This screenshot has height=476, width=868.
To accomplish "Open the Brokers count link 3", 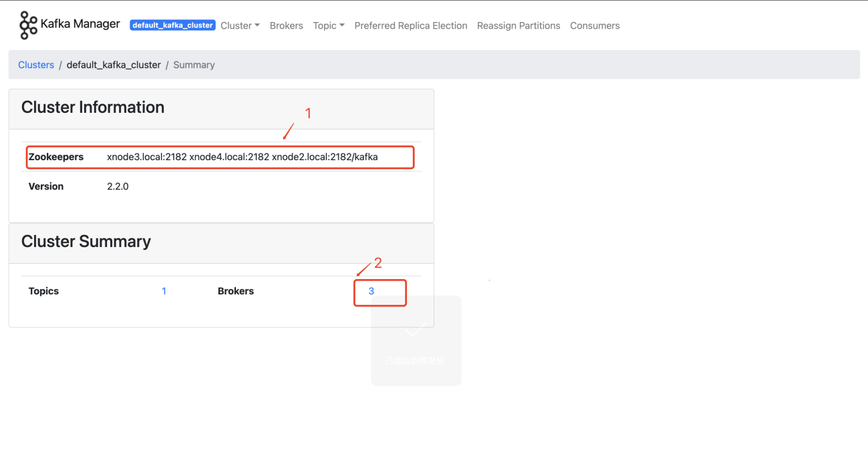I will tap(372, 291).
